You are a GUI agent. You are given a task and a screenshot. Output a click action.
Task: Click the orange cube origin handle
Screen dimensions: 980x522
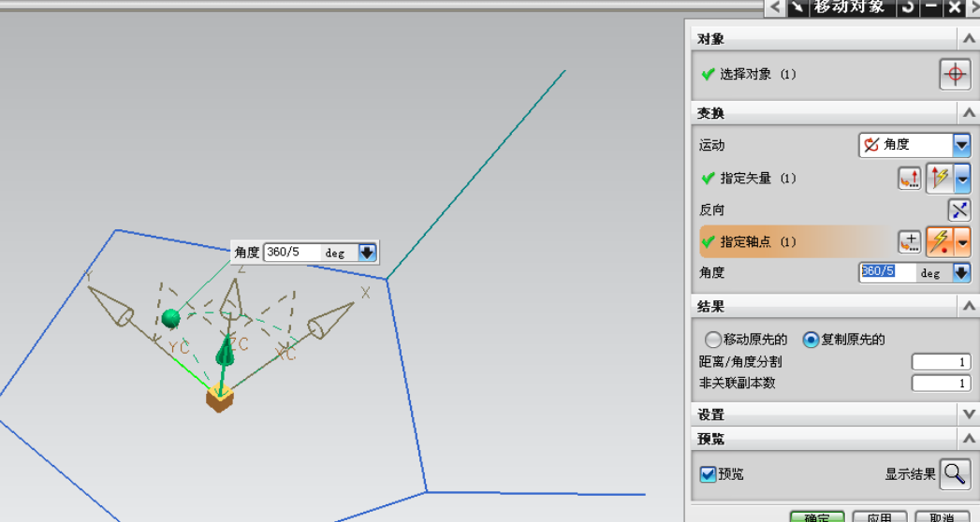click(x=219, y=398)
